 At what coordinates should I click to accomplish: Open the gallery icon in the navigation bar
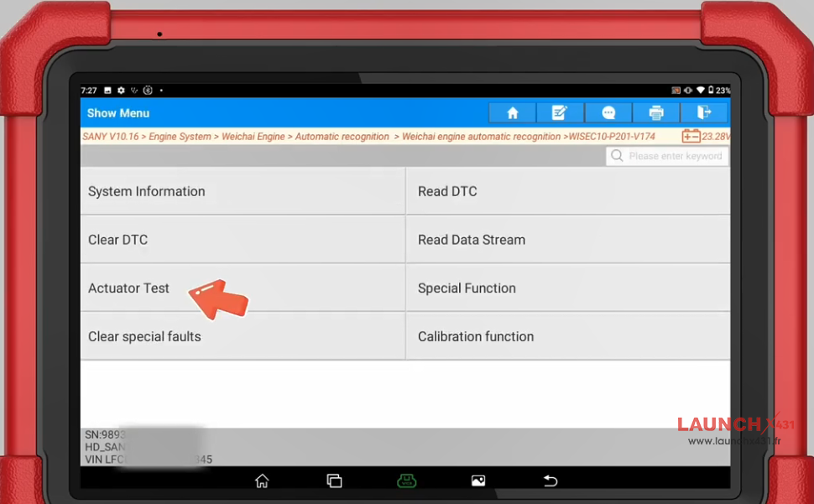point(477,481)
